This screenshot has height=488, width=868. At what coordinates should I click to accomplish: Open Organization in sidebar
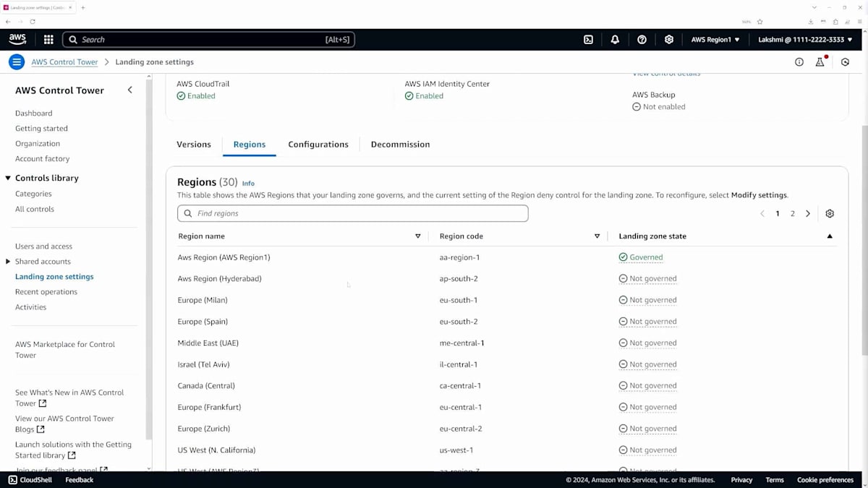38,144
